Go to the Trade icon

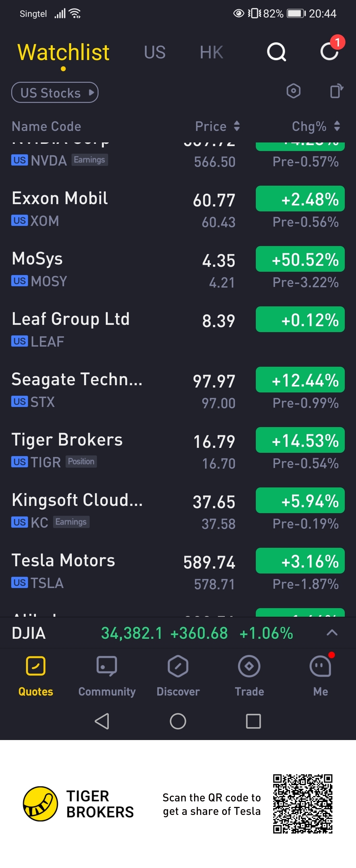pyautogui.click(x=249, y=666)
